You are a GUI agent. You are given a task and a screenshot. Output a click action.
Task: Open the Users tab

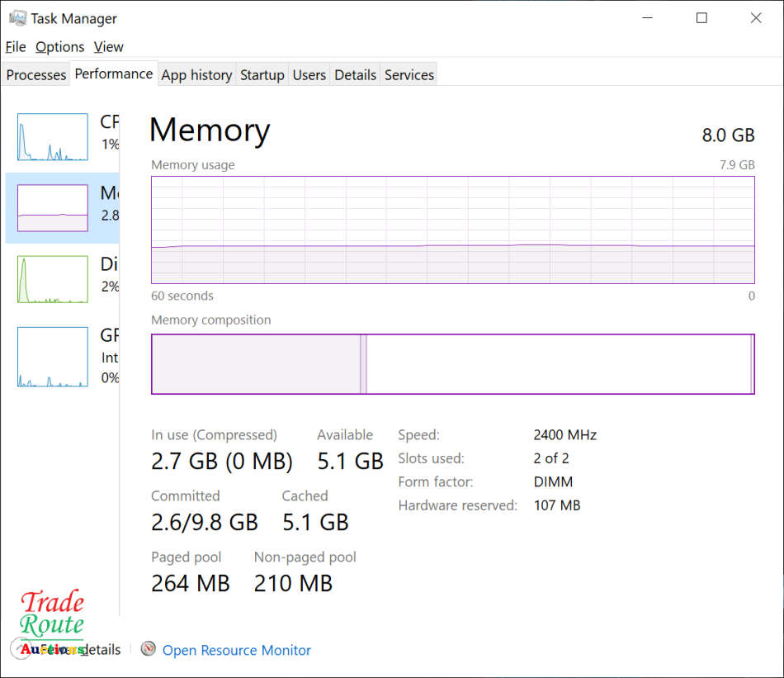[x=309, y=75]
